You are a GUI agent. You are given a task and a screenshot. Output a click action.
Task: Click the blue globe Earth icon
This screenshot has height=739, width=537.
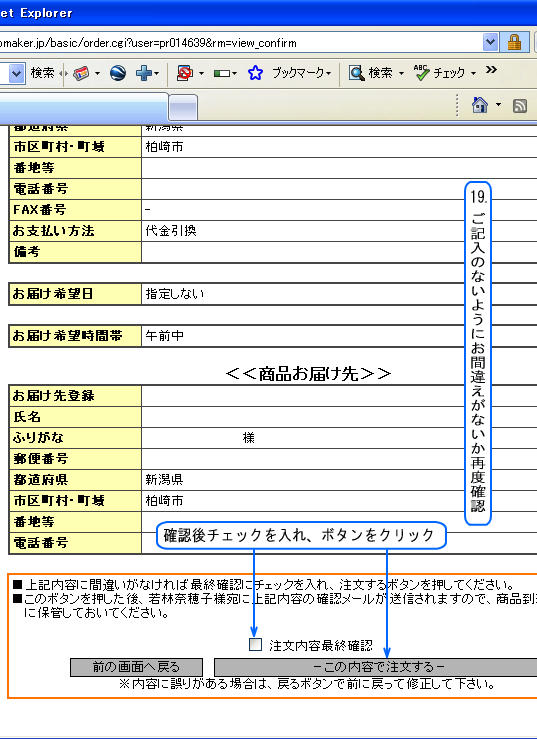coord(118,73)
